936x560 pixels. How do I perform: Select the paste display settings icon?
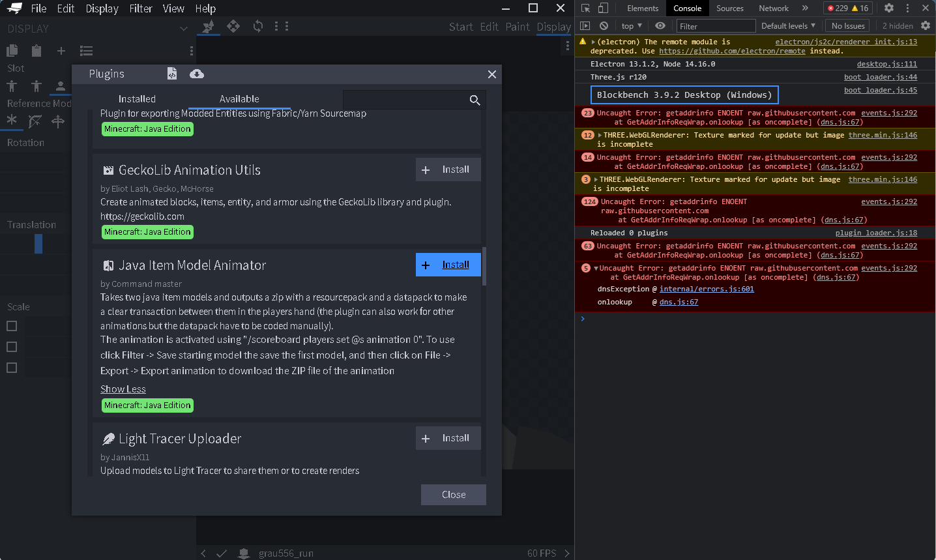tap(36, 50)
